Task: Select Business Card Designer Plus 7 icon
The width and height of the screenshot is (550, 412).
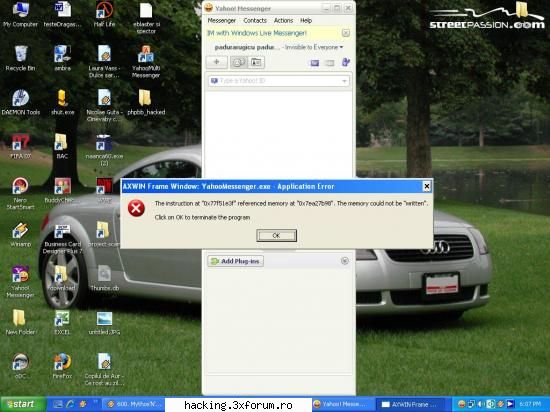Action: 62,238
